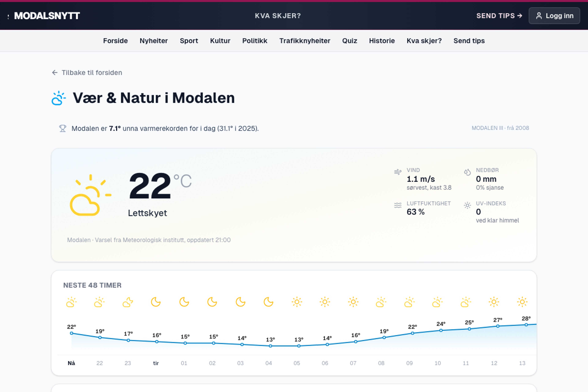Click the chart point at hour 04 showing 13°
Screen dimensions: 588x392
[270, 346]
